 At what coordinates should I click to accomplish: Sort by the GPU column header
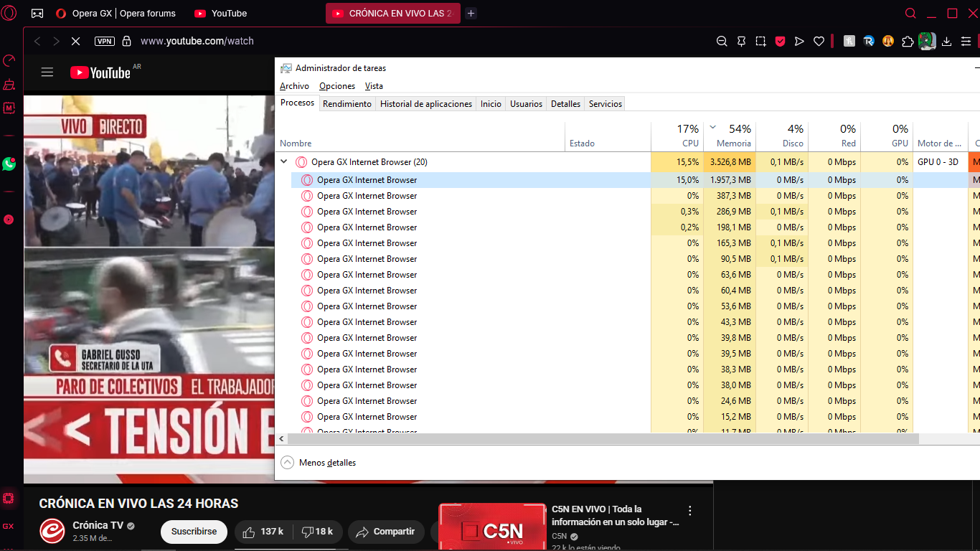(887, 136)
